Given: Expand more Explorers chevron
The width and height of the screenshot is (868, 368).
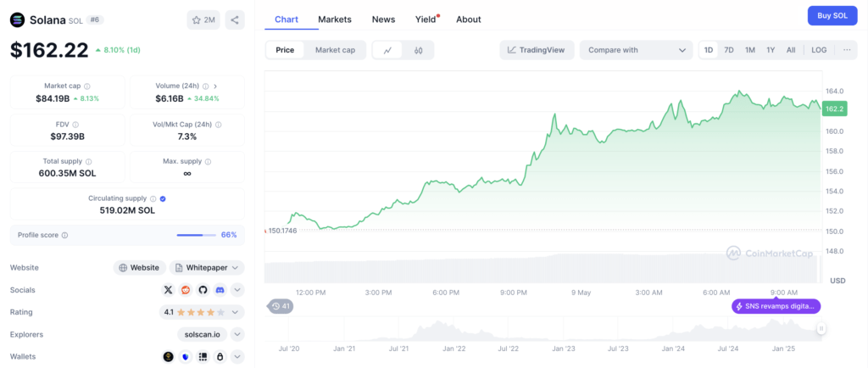Looking at the screenshot, I should (x=237, y=334).
